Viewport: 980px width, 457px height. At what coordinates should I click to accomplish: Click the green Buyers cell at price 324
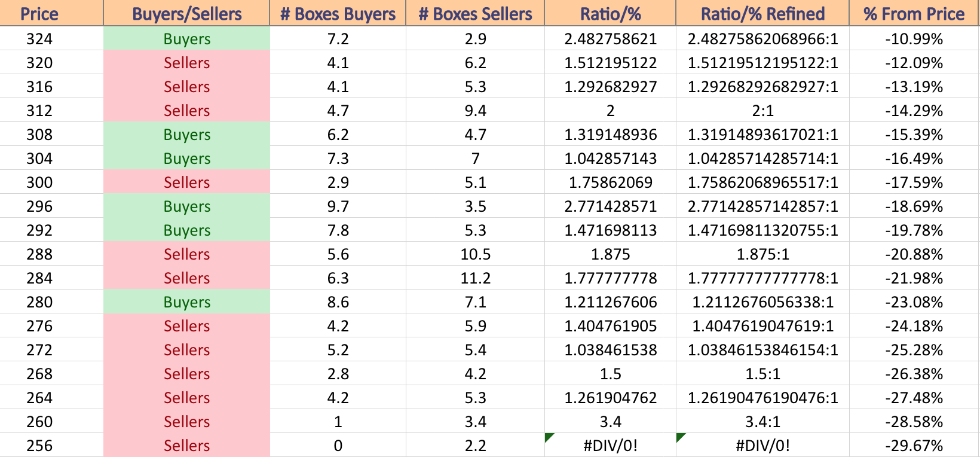(186, 38)
